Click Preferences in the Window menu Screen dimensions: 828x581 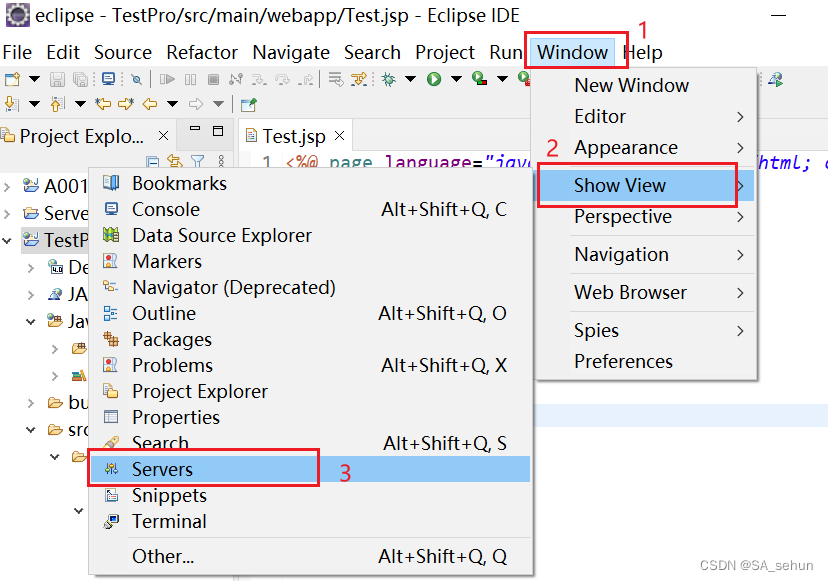coord(623,361)
